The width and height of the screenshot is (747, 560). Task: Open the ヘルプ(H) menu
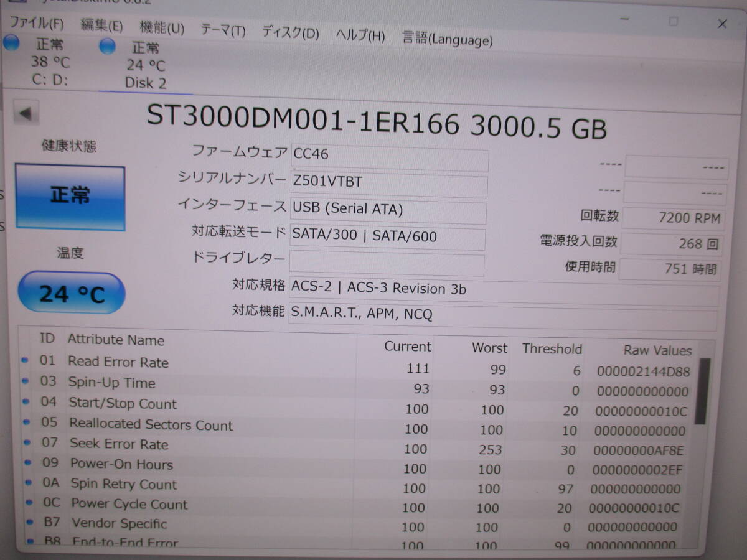[x=360, y=35]
